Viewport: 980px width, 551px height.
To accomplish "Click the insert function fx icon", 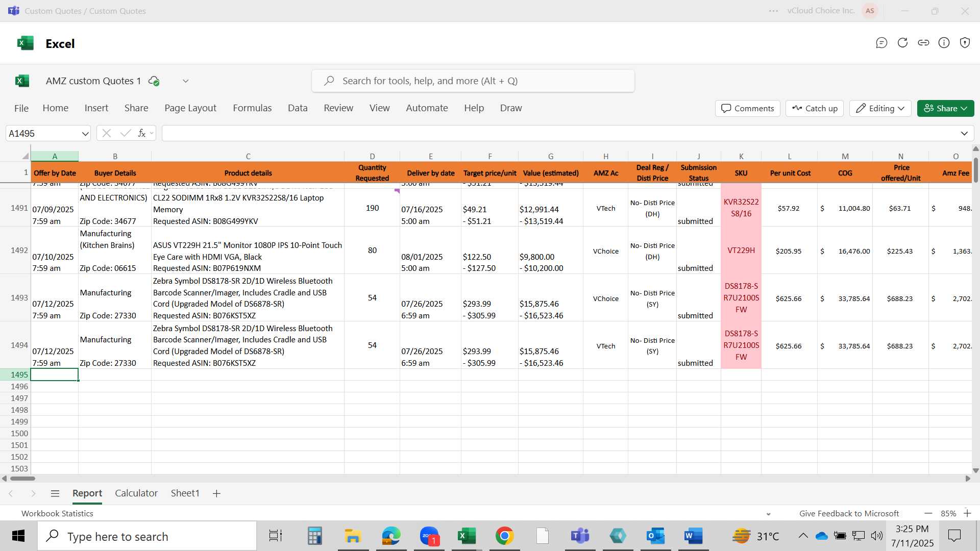I will [x=141, y=133].
